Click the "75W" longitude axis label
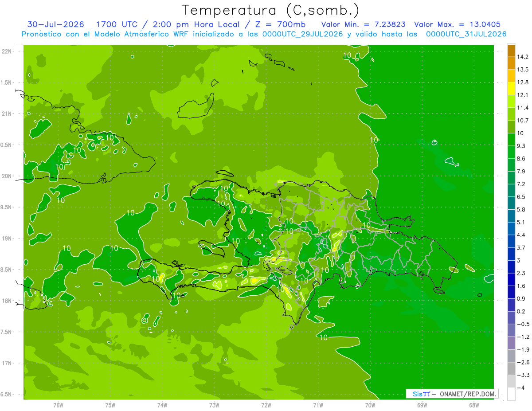532x411 pixels. pos(110,405)
